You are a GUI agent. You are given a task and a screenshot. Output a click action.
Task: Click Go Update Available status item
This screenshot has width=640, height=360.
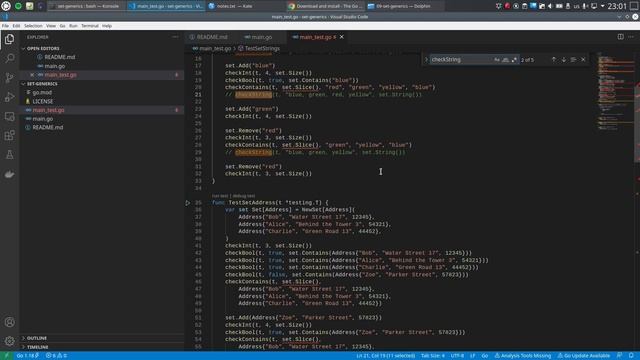coord(584,356)
